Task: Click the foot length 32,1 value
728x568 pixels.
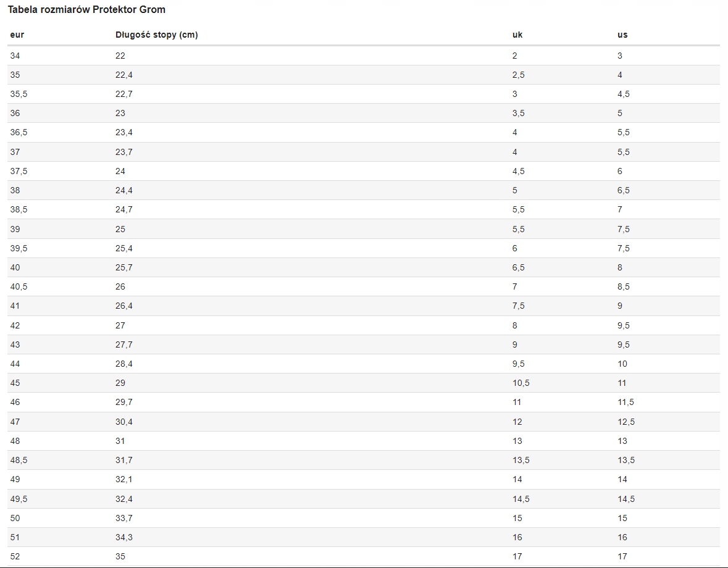Action: 123,479
